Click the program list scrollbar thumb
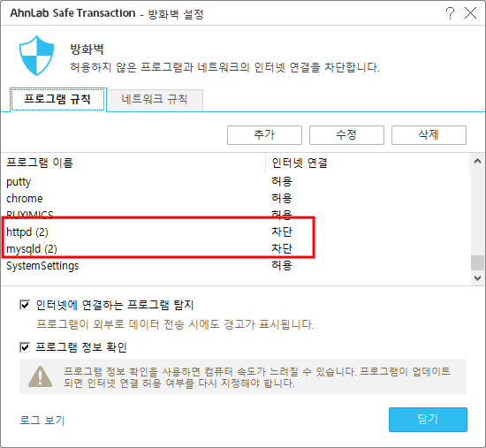The image size is (486, 448). coord(477,262)
